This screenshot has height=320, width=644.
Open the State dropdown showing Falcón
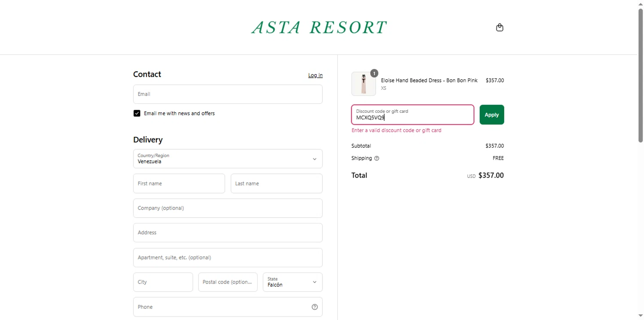292,282
